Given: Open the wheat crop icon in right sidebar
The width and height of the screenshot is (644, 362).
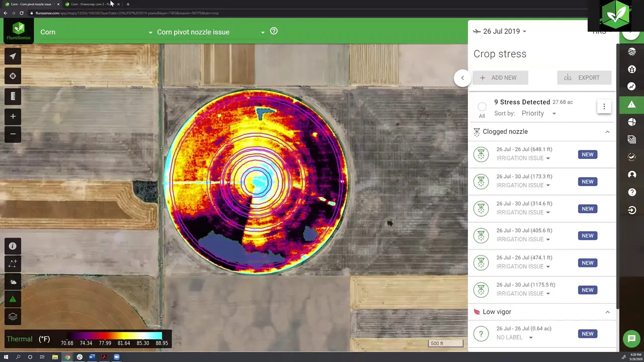Looking at the screenshot, I should tap(632, 69).
